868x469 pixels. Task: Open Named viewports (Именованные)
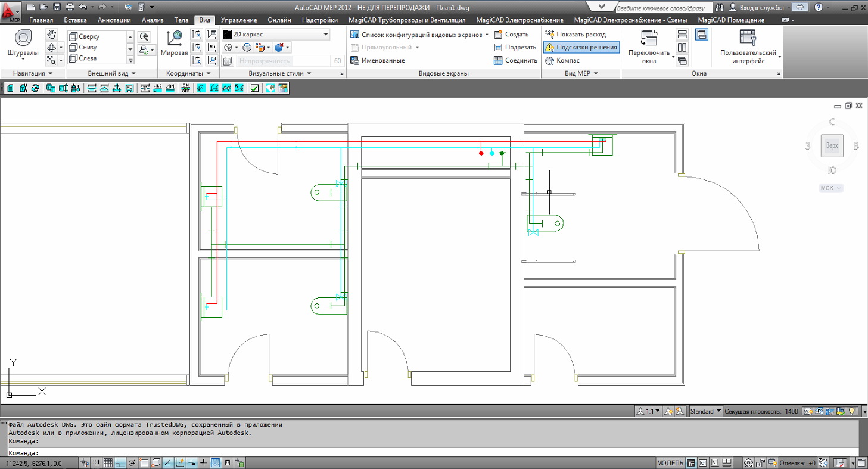(378, 60)
